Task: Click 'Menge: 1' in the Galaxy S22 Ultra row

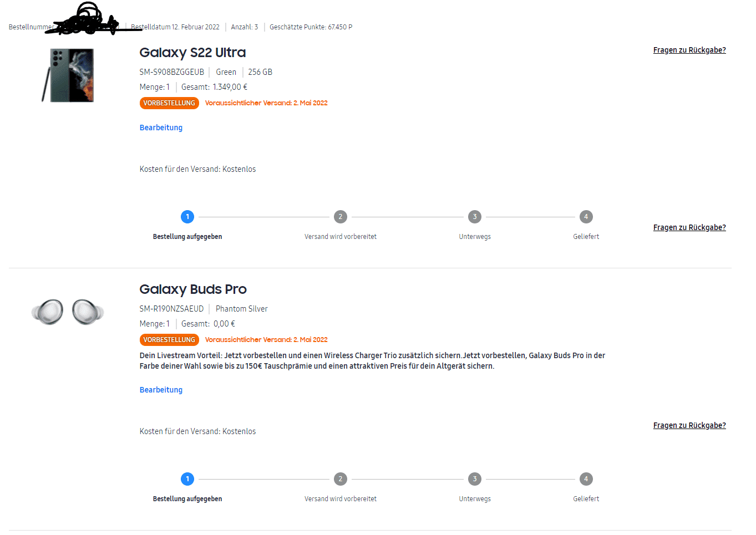Action: [155, 87]
